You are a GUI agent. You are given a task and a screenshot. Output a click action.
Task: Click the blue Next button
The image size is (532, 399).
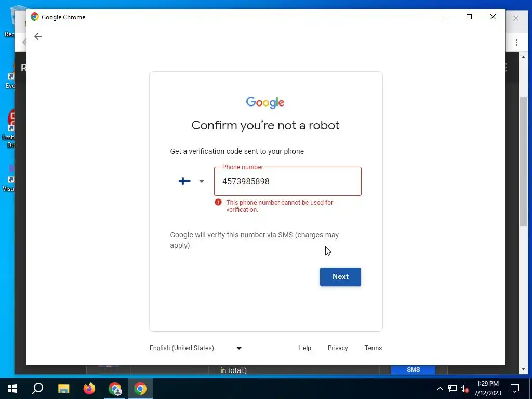[340, 276]
